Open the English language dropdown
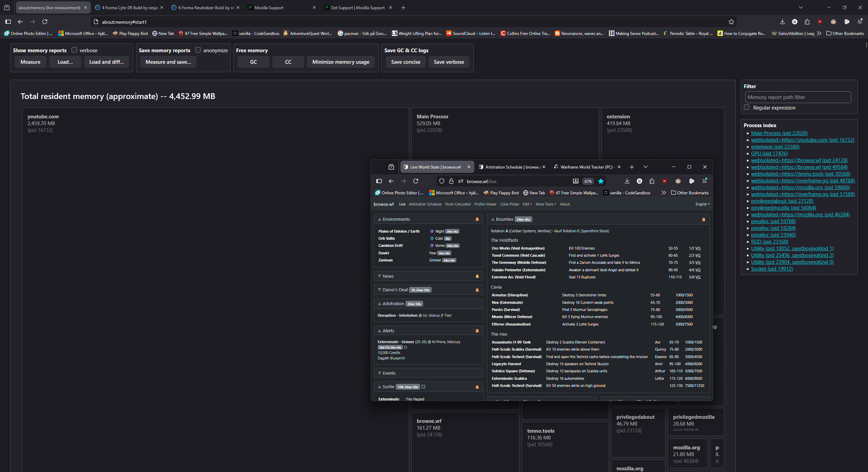Viewport: 868px width, 472px height. coord(702,204)
